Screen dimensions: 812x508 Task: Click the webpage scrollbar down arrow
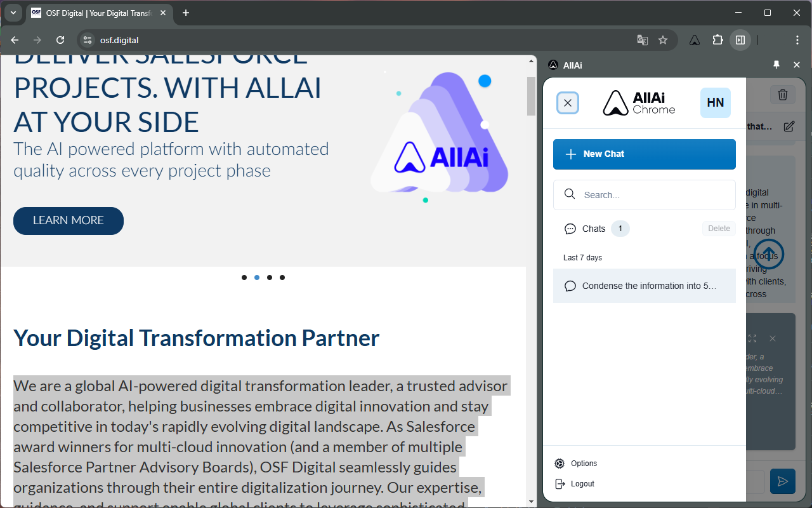pyautogui.click(x=532, y=502)
